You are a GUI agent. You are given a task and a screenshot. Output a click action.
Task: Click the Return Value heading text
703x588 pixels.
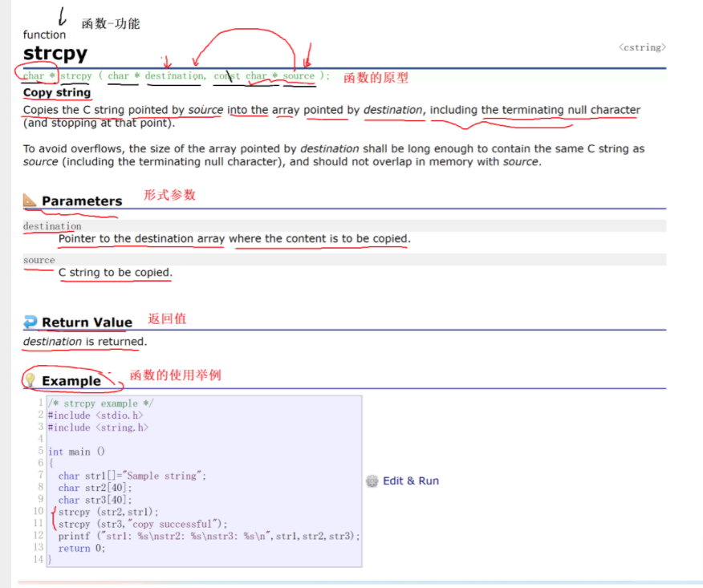(87, 322)
